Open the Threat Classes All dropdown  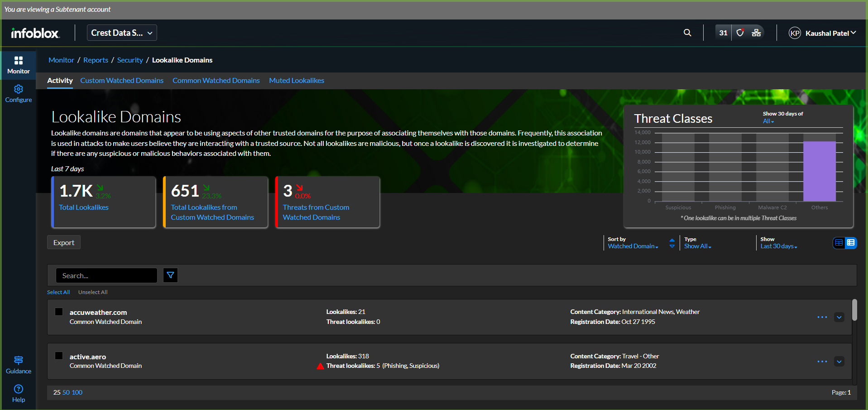coord(768,121)
